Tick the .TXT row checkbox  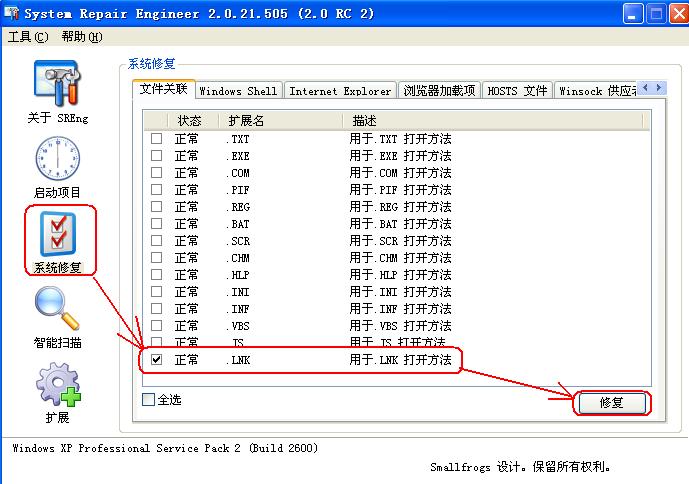pos(156,139)
